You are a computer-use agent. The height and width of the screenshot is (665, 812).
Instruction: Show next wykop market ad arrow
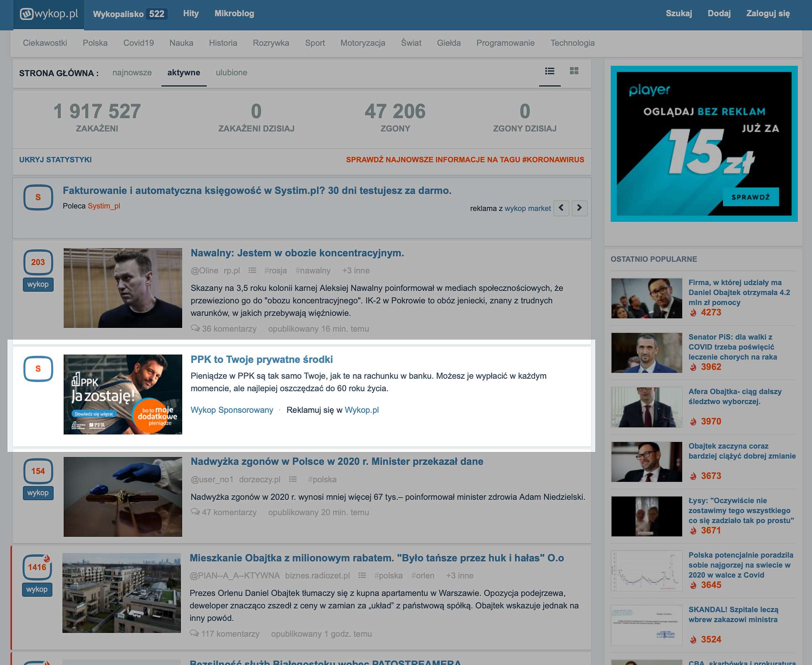579,208
